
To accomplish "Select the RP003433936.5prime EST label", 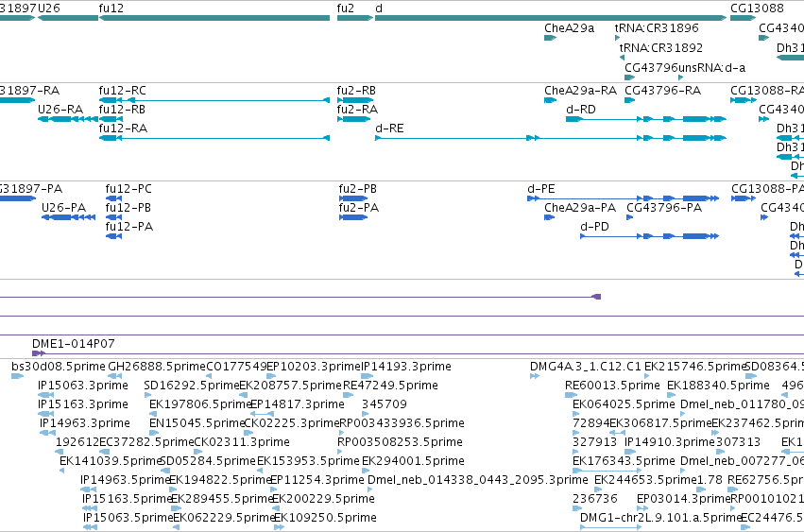I will click(402, 423).
